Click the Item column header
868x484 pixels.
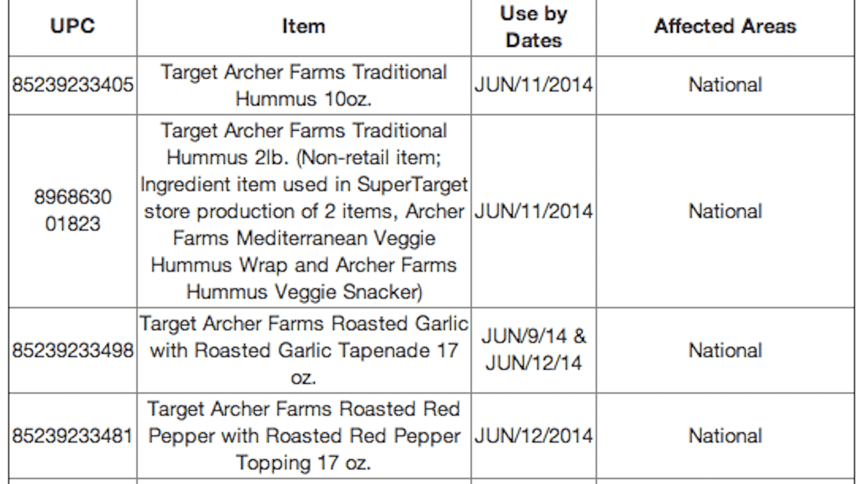tap(303, 26)
